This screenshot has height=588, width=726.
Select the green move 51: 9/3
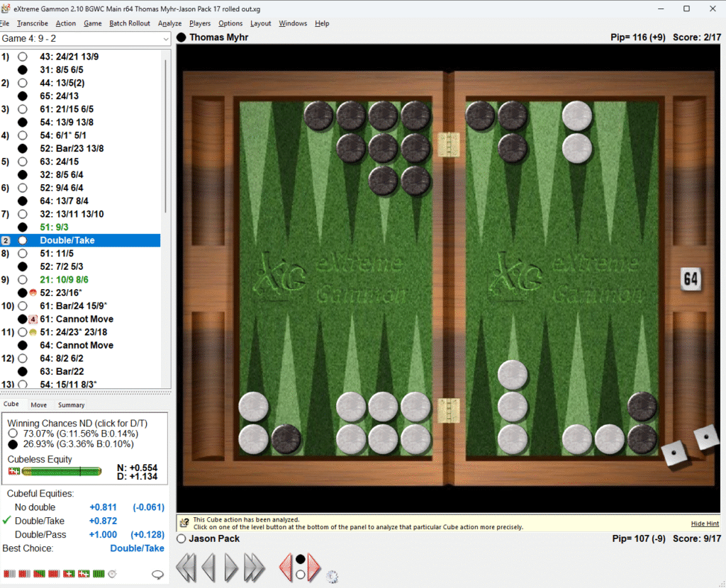54,227
